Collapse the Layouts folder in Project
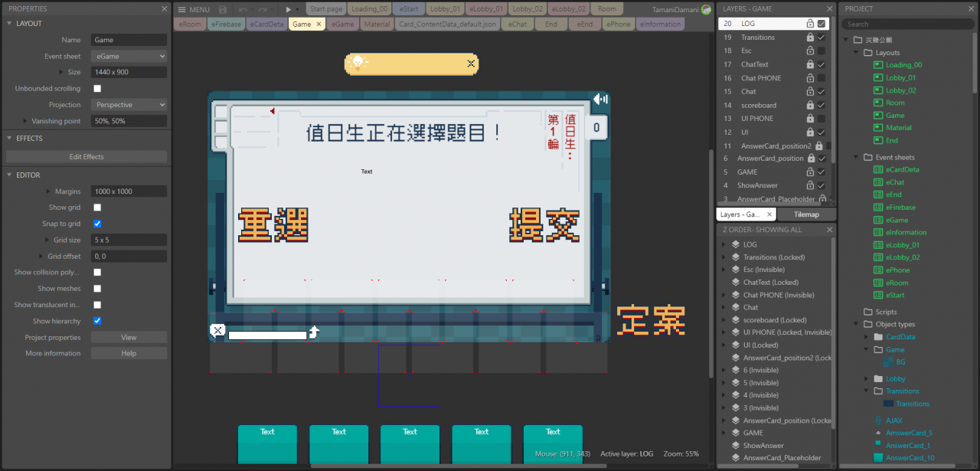 pyautogui.click(x=857, y=53)
